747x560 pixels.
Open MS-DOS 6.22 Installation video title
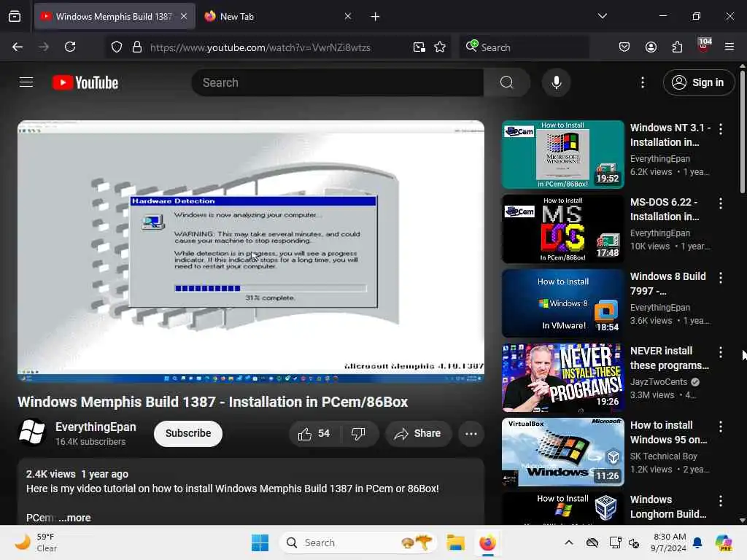pyautogui.click(x=665, y=209)
